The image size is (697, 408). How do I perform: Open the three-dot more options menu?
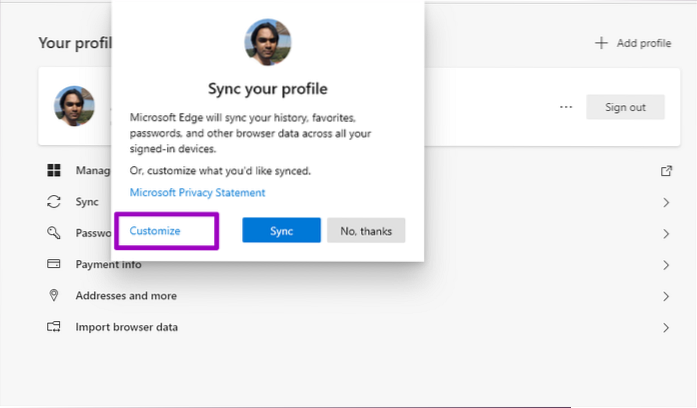coord(566,107)
